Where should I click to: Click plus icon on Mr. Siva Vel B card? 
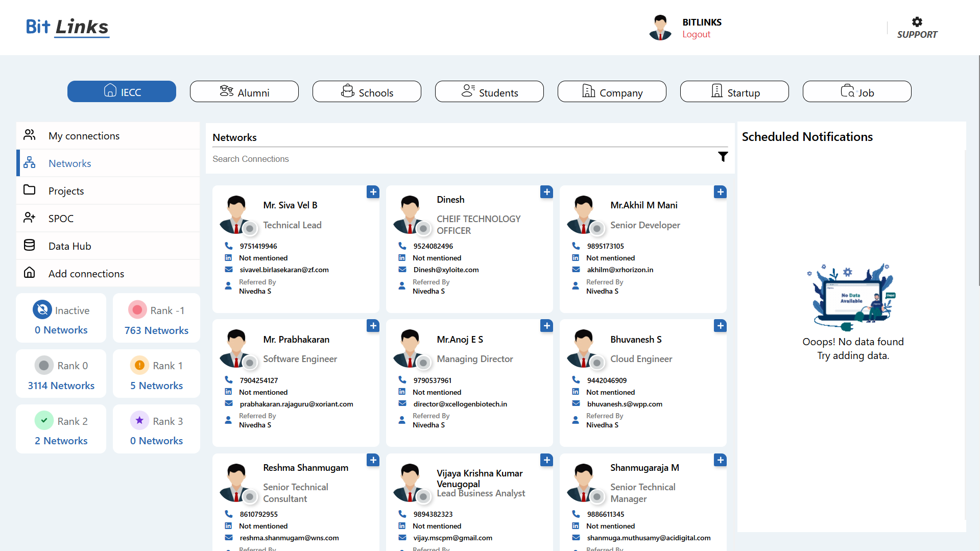pos(373,192)
